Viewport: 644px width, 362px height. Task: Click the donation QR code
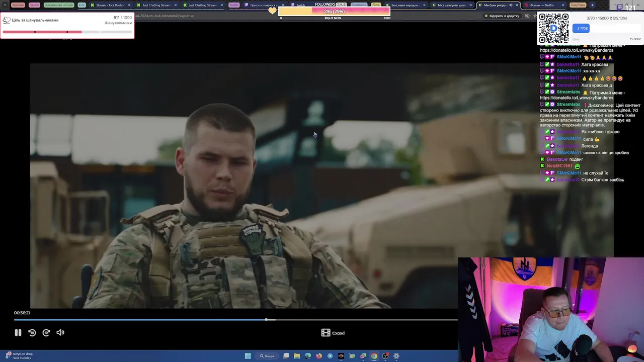tap(553, 28)
